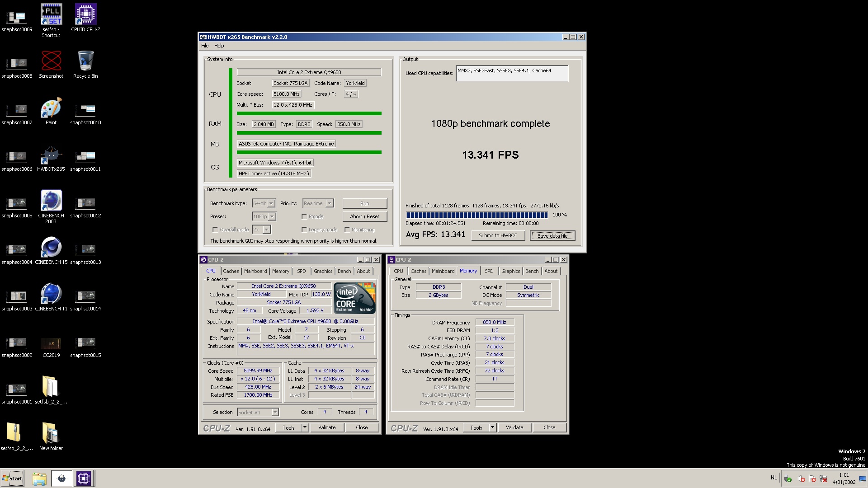Click the Core speed 5100.0 MHz field
Image resolution: width=868 pixels, height=488 pixels.
286,94
